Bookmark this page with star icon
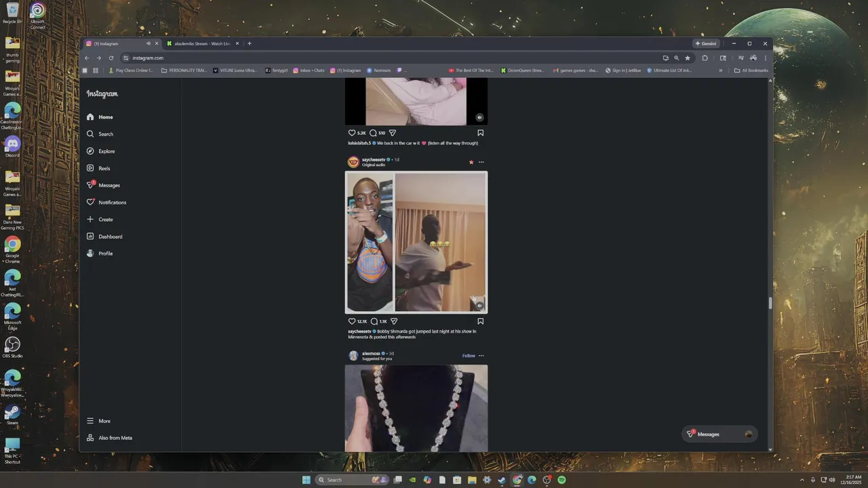This screenshot has width=868, height=488. [x=688, y=58]
